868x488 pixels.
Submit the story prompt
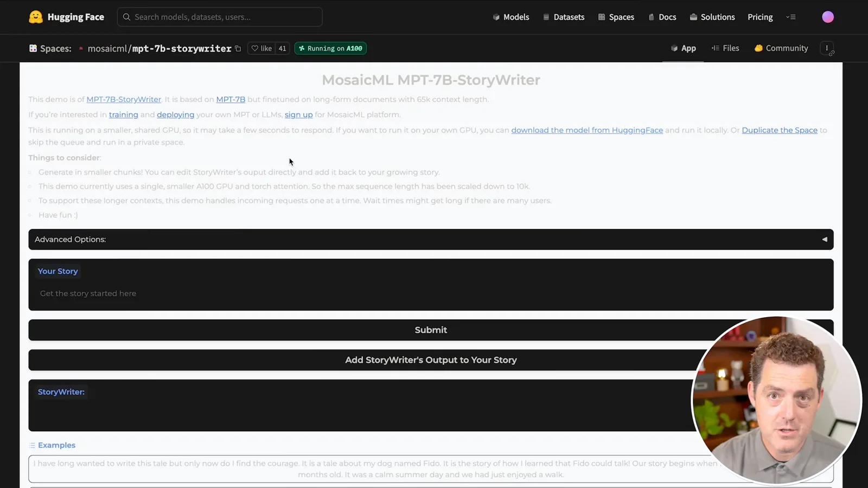431,330
